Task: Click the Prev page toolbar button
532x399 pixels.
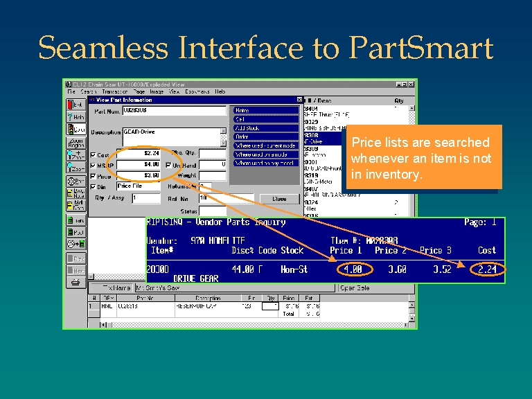Action: tap(76, 258)
